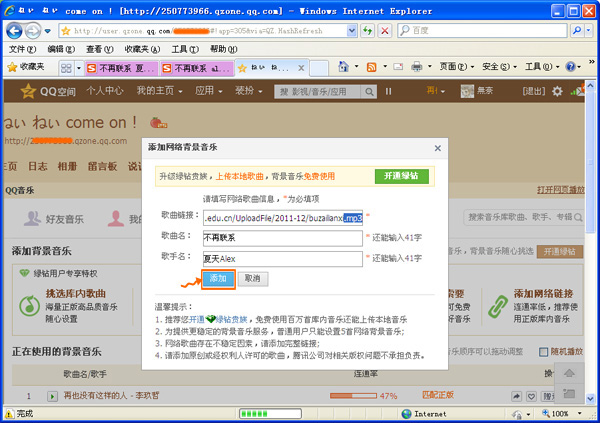Close the active browser tab

click(x=301, y=68)
